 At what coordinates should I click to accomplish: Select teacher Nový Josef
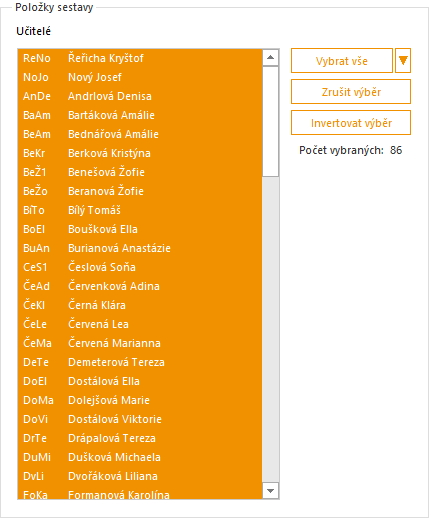pyautogui.click(x=140, y=77)
